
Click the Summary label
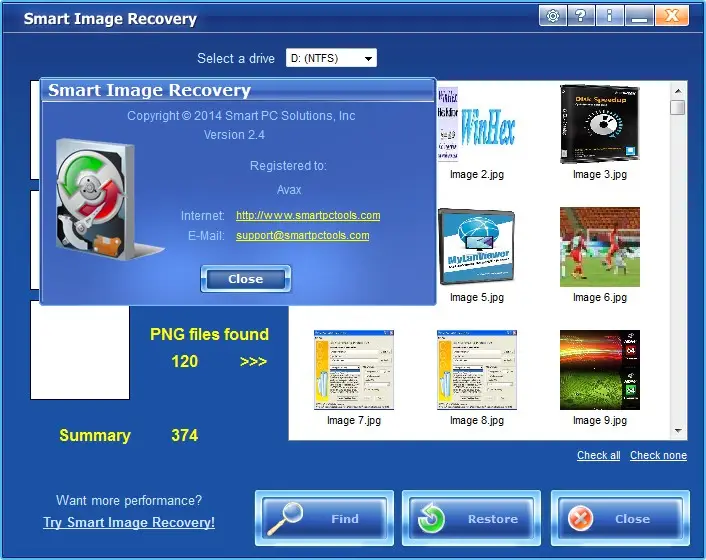(x=95, y=435)
